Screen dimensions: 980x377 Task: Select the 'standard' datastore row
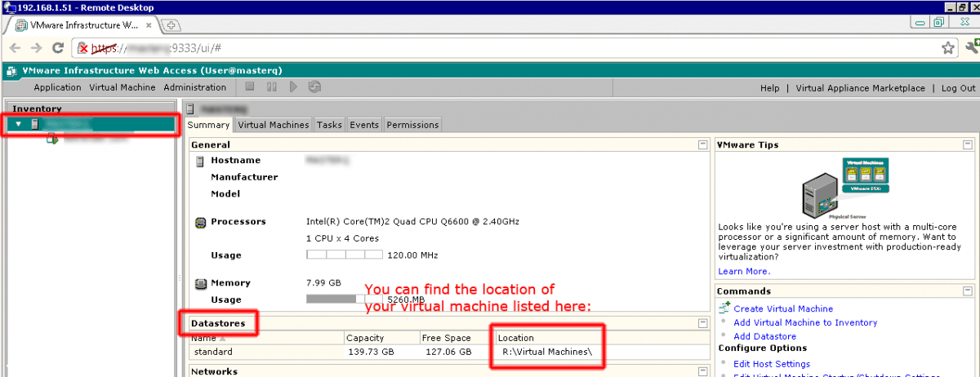[x=448, y=352]
